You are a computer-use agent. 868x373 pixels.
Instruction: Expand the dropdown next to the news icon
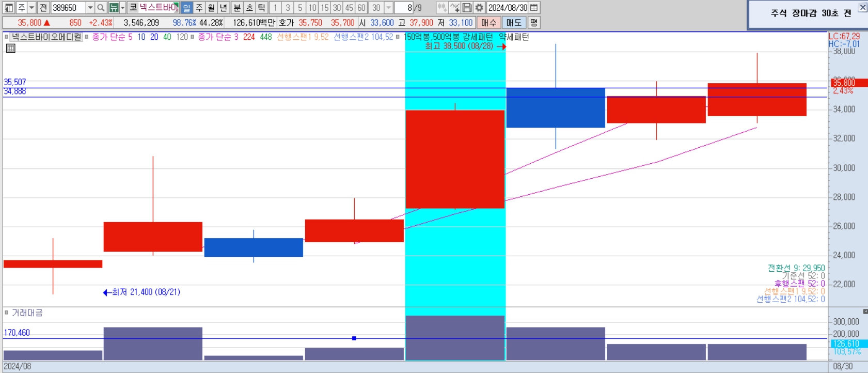point(123,8)
